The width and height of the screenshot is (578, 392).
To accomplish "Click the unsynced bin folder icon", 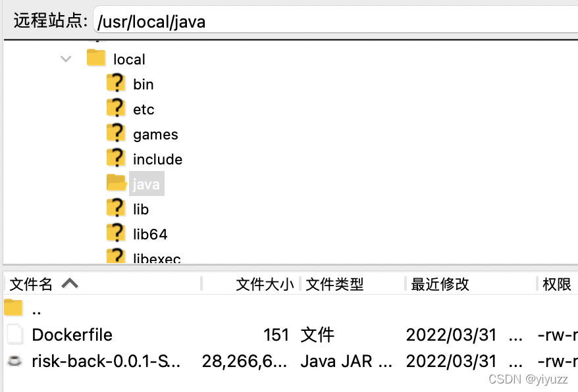I will click(x=115, y=84).
